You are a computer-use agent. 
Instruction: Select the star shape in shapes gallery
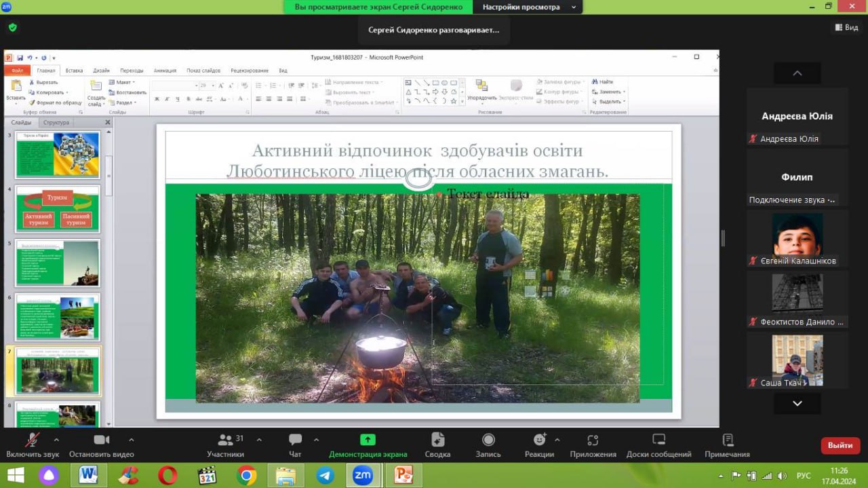coord(453,100)
